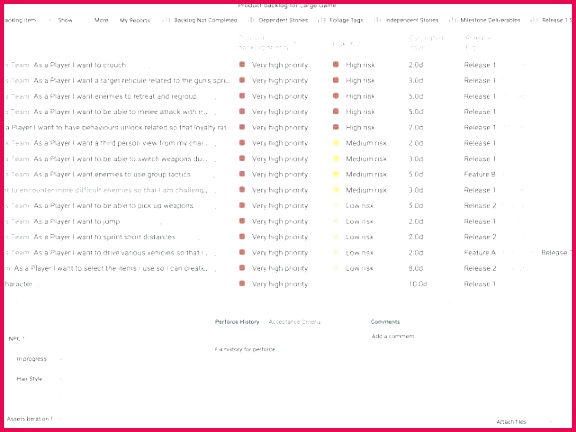Open the Dependent Stories report
The image size is (576, 432).
283,20
